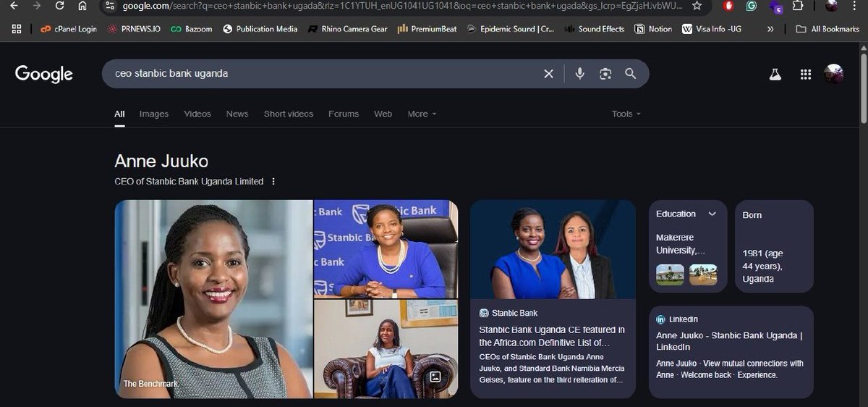This screenshot has width=868, height=407.
Task: Open the Rhino Camera Gear bookmark
Action: click(x=347, y=29)
